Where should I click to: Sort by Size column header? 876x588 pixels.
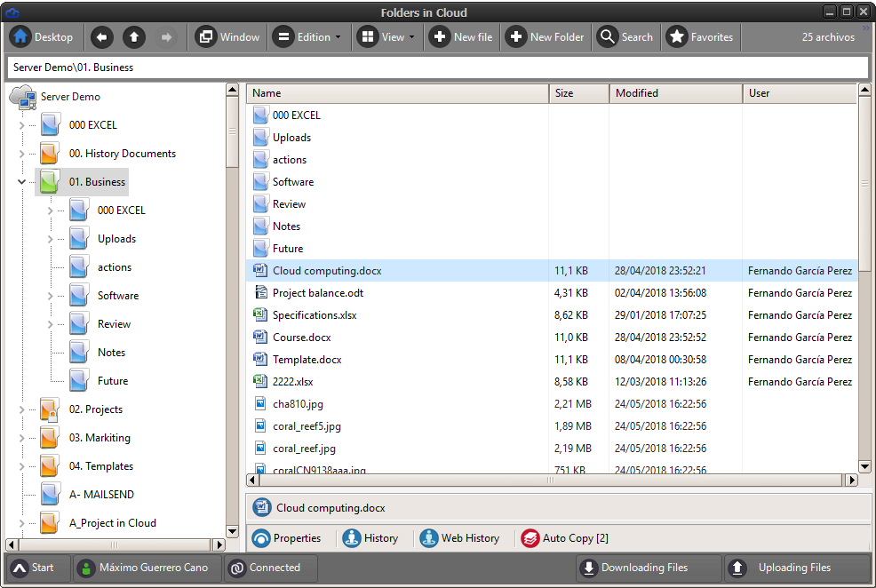(x=579, y=93)
